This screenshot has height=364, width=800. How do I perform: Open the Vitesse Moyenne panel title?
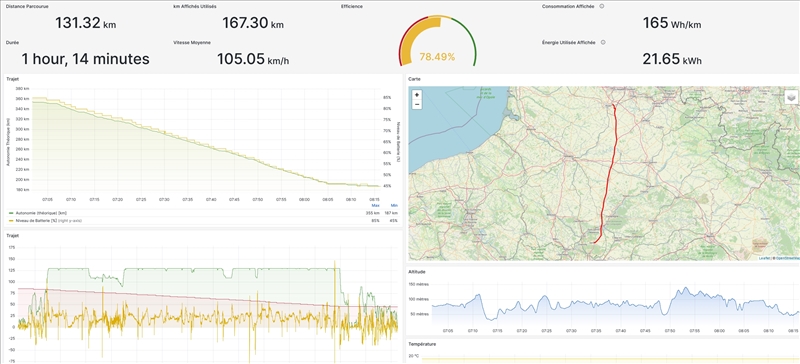pos(192,43)
